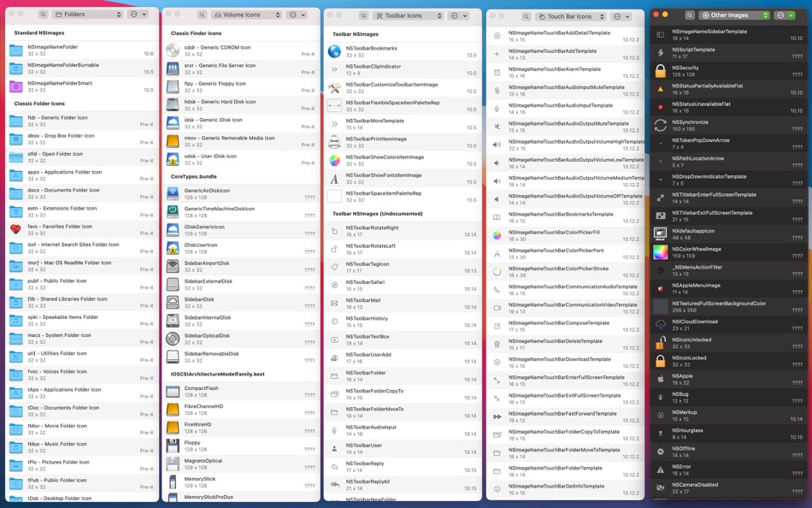Click the NSImageNameTouchBarAlarmTemplate clock icon
This screenshot has height=508, width=812.
[497, 73]
